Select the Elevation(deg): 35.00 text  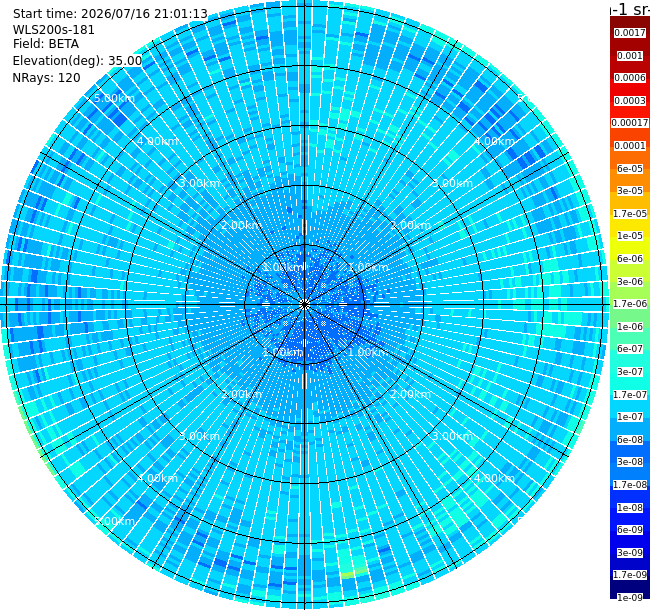[78, 61]
